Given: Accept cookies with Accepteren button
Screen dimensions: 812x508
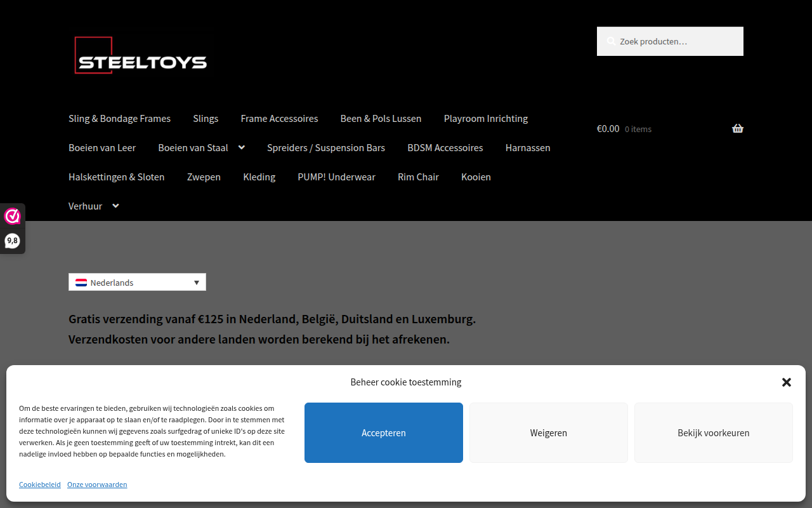Looking at the screenshot, I should 384,432.
